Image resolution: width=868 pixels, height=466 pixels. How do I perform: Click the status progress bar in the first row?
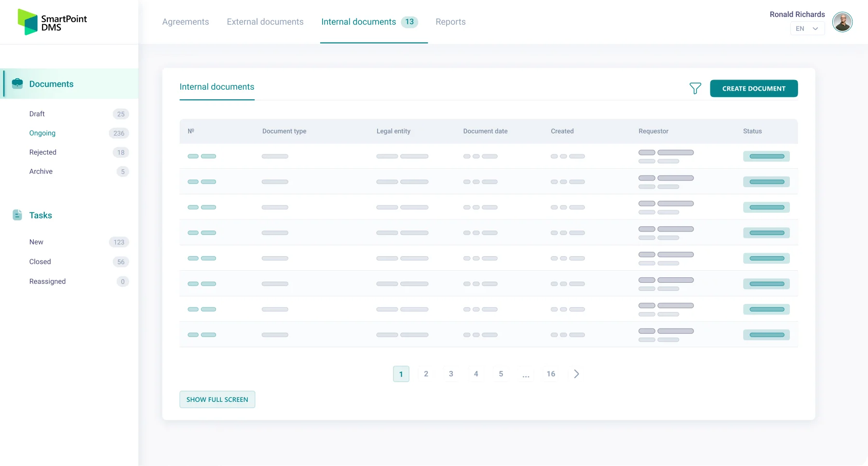766,156
